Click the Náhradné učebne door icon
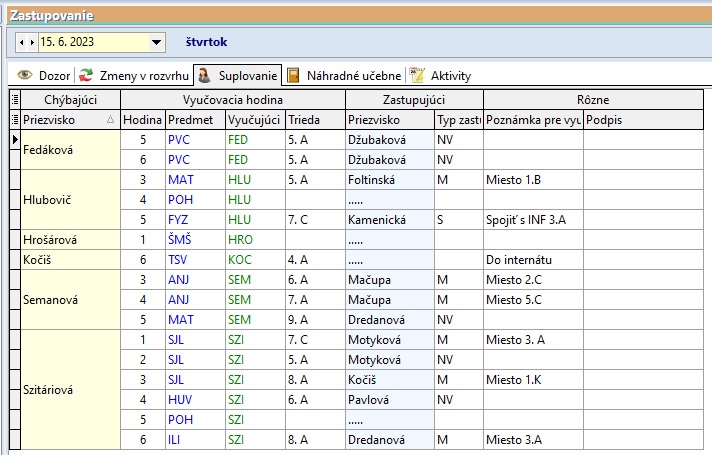The image size is (712, 455). [x=293, y=75]
